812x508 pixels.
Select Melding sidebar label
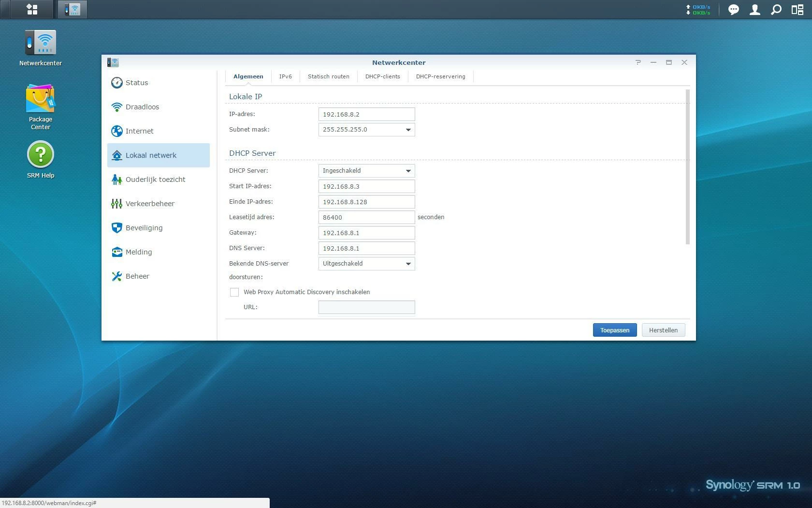click(139, 252)
